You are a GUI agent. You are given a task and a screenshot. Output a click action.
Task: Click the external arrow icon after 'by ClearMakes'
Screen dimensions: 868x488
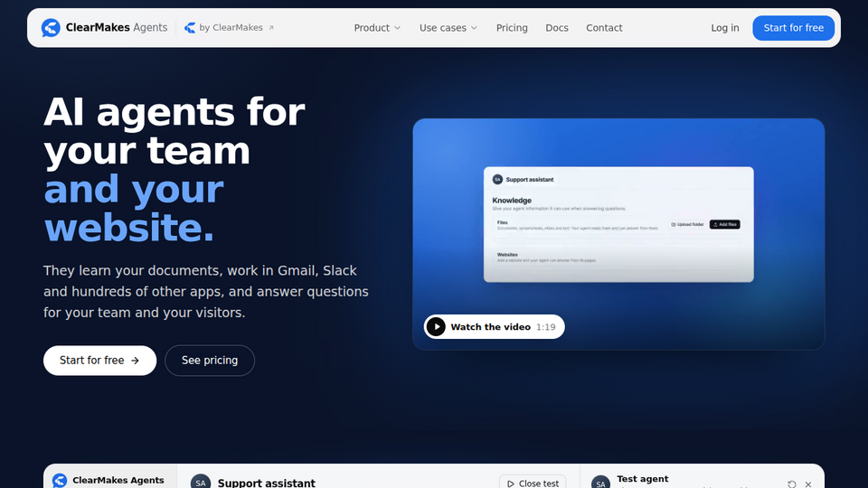click(x=271, y=28)
